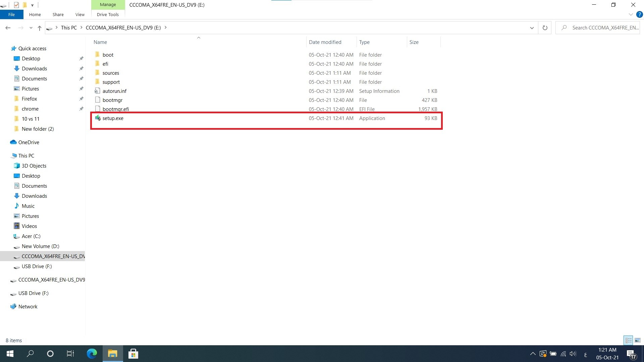Expand chevron after E: drive in path
Viewport: 644px width, 362px height.
[165, 27]
